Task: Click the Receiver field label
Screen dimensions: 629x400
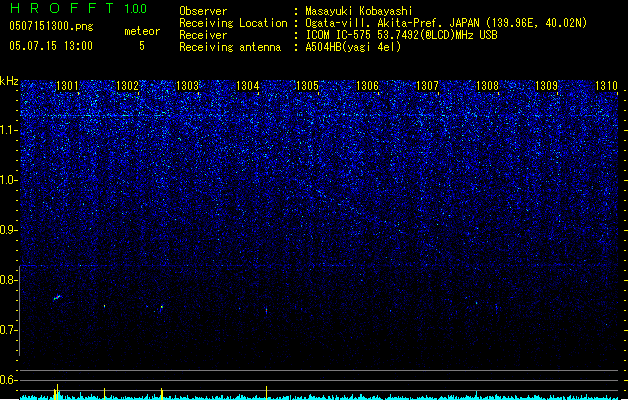Action: click(x=203, y=35)
